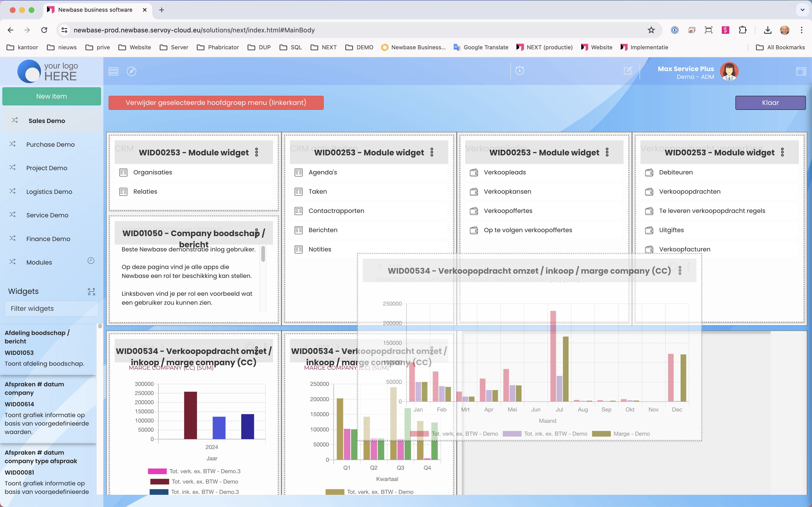Click the green New Item button

pos(52,96)
